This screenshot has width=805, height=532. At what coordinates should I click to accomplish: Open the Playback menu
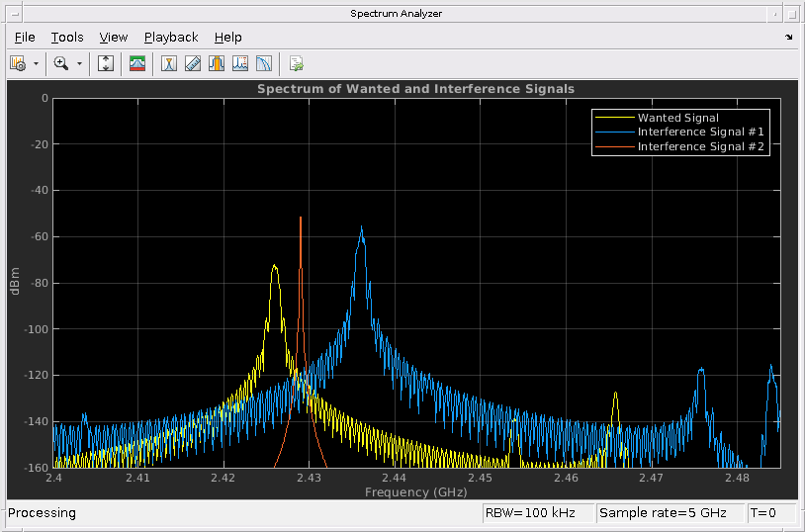pyautogui.click(x=171, y=38)
